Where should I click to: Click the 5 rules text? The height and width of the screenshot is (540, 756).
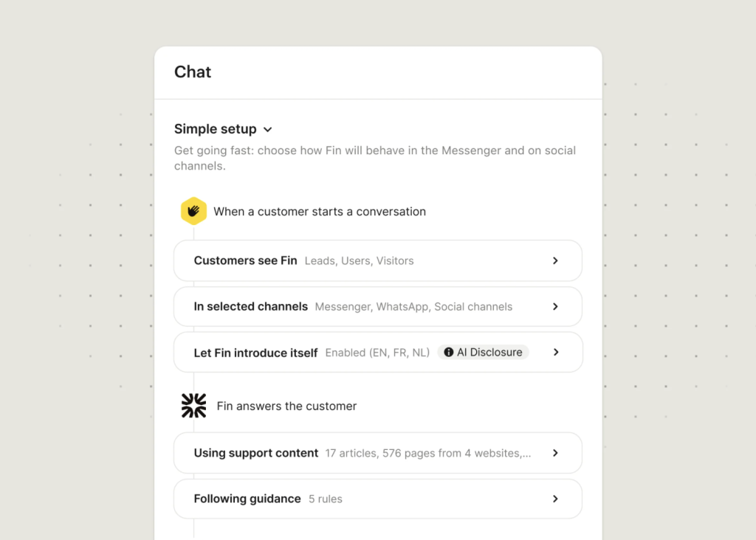tap(326, 499)
